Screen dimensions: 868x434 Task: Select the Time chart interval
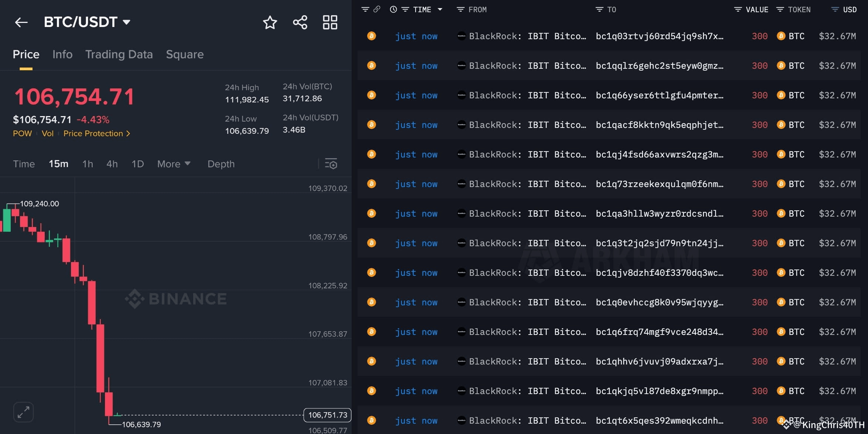tap(24, 164)
